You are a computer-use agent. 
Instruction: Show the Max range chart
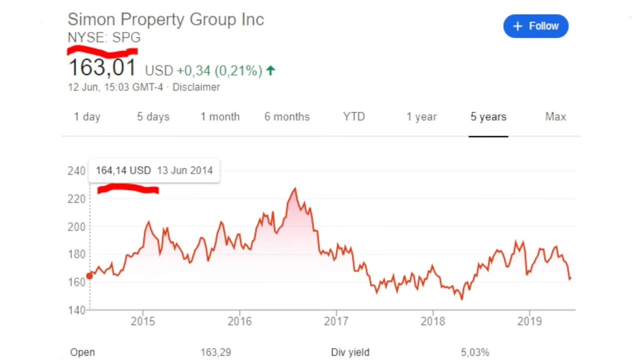pyautogui.click(x=556, y=117)
